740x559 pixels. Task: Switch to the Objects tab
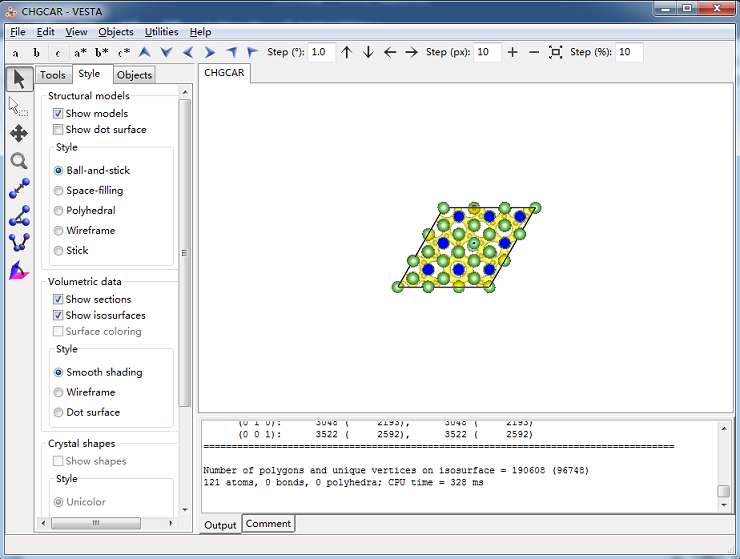pos(134,75)
